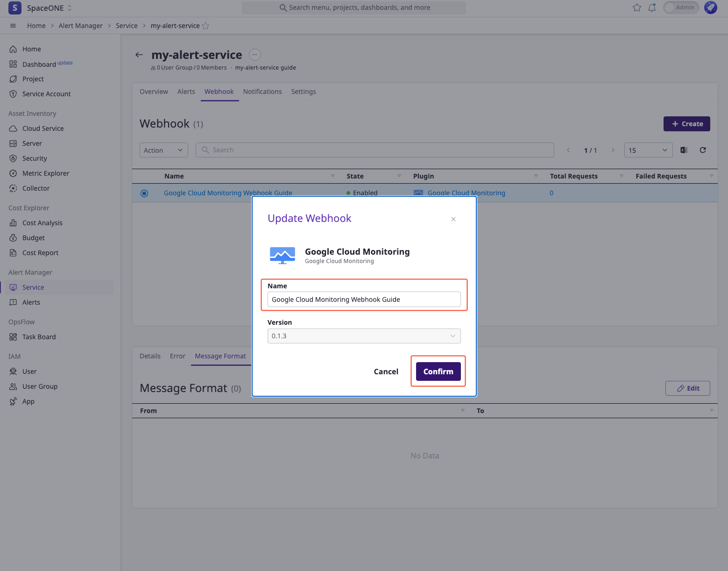Image resolution: width=728 pixels, height=571 pixels.
Task: Open the notifications bell
Action: (652, 7)
